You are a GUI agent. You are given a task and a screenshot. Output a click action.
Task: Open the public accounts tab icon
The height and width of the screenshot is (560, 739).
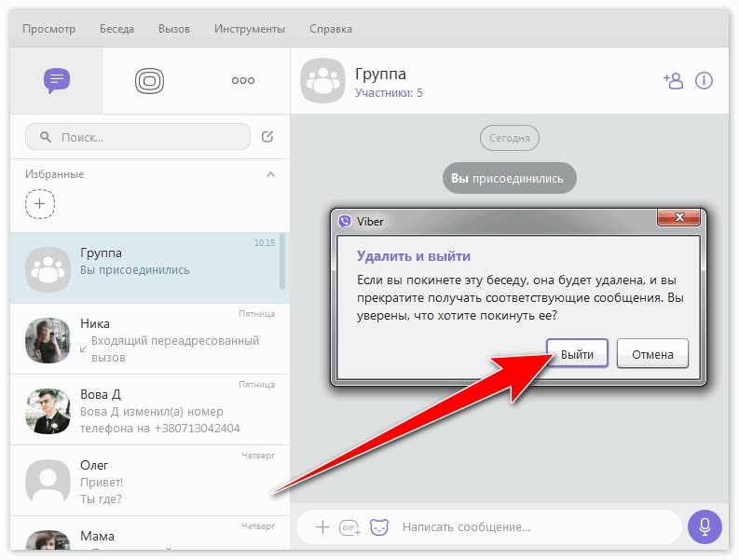pos(149,81)
